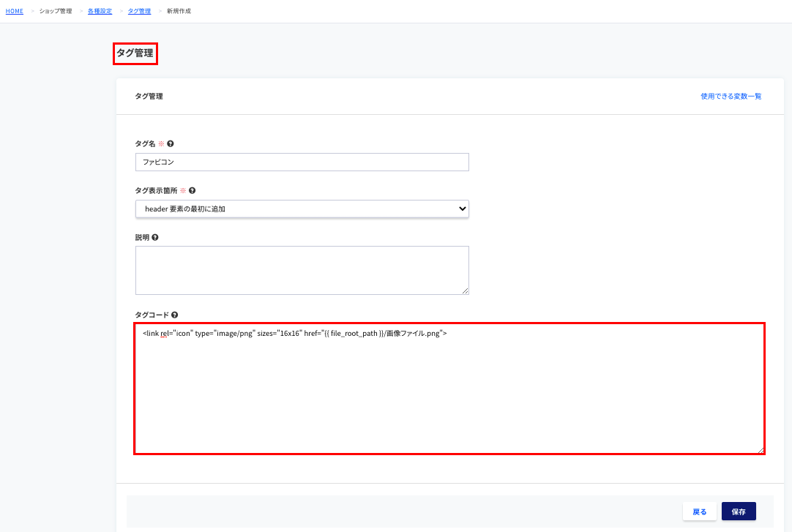Click the help icon beside 説明 label
Image resolution: width=792 pixels, height=532 pixels.
(155, 237)
